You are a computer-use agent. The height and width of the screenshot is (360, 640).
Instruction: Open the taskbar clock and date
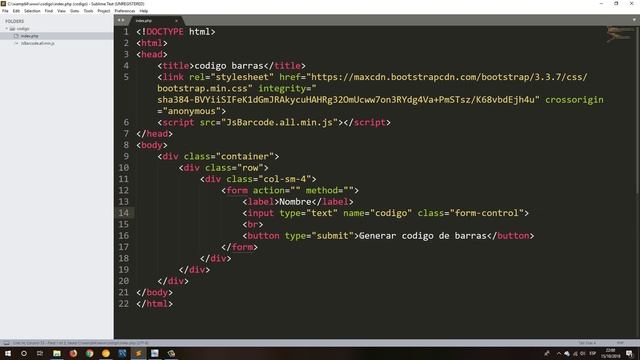click(x=611, y=353)
